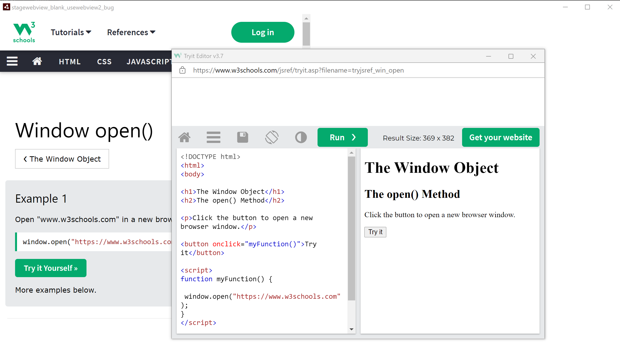Image resolution: width=620 pixels, height=364 pixels.
Task: Click the Tryit Editor title bar logo
Action: click(178, 56)
